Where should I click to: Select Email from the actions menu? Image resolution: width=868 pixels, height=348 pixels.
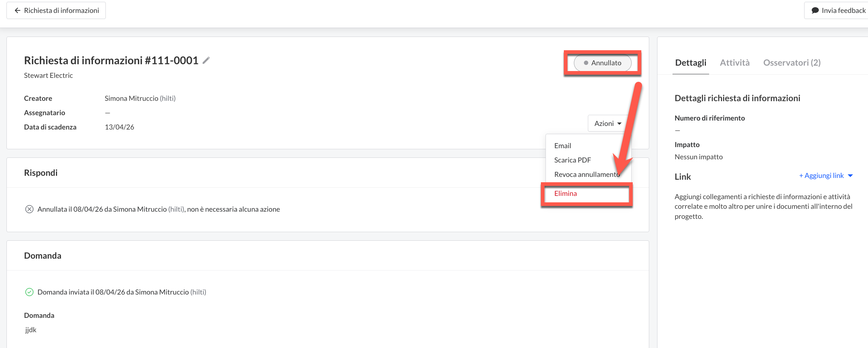click(562, 146)
